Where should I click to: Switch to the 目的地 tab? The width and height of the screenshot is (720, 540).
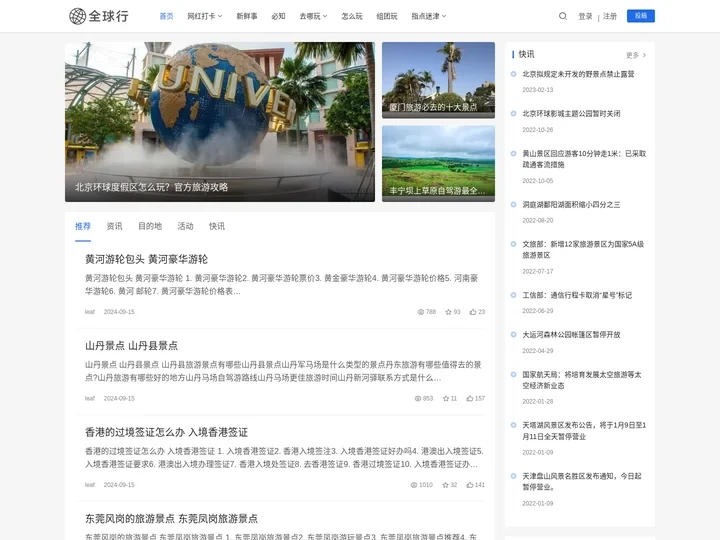[150, 226]
